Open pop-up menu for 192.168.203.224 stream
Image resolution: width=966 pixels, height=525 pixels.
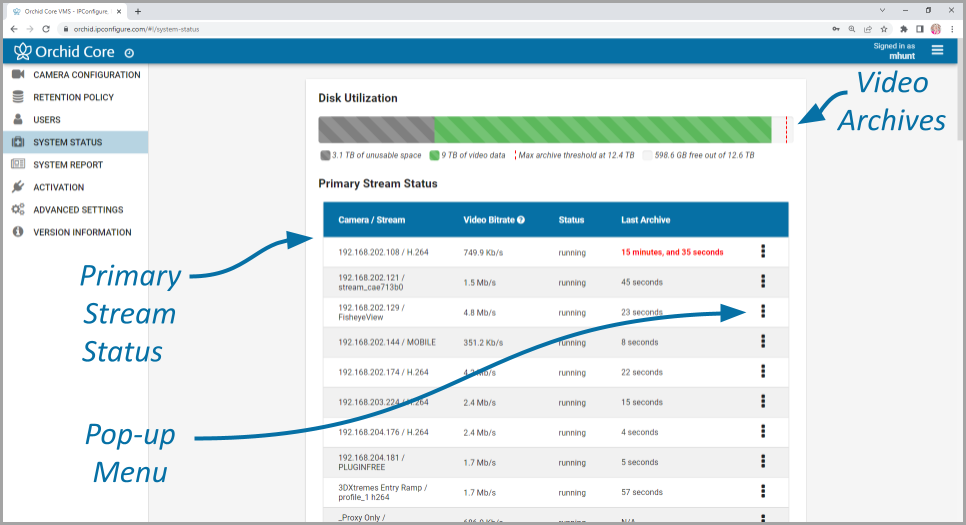[x=763, y=401]
